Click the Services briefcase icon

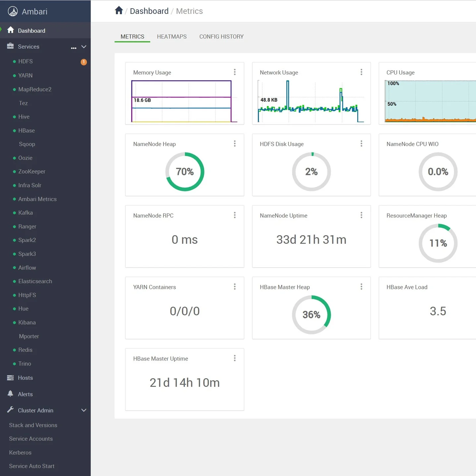pyautogui.click(x=10, y=46)
